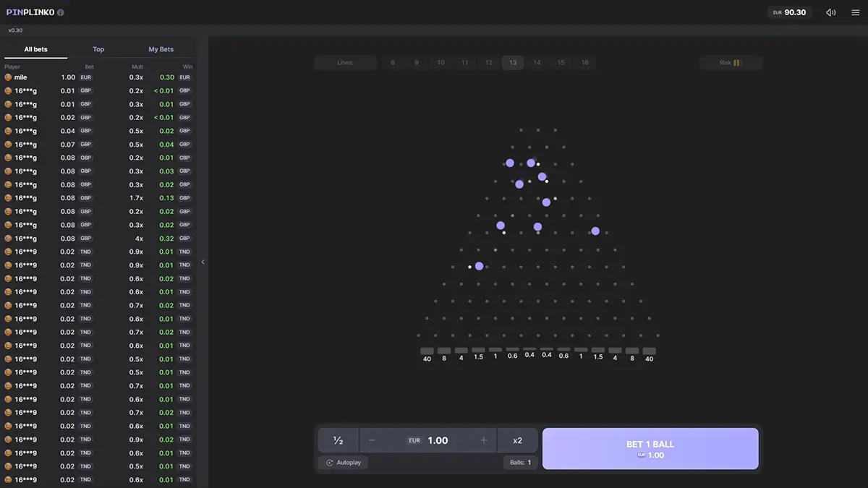Select 16 lines
This screenshot has height=488, width=868.
click(x=584, y=63)
